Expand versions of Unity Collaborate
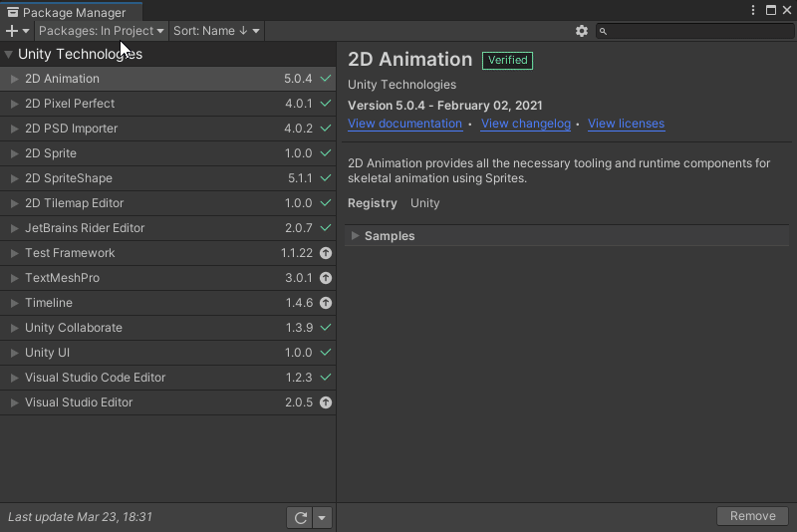 pos(15,328)
